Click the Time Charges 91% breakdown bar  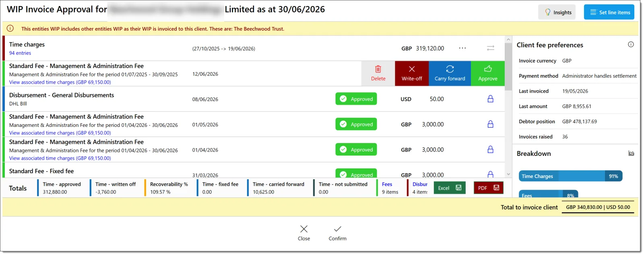coord(570,176)
